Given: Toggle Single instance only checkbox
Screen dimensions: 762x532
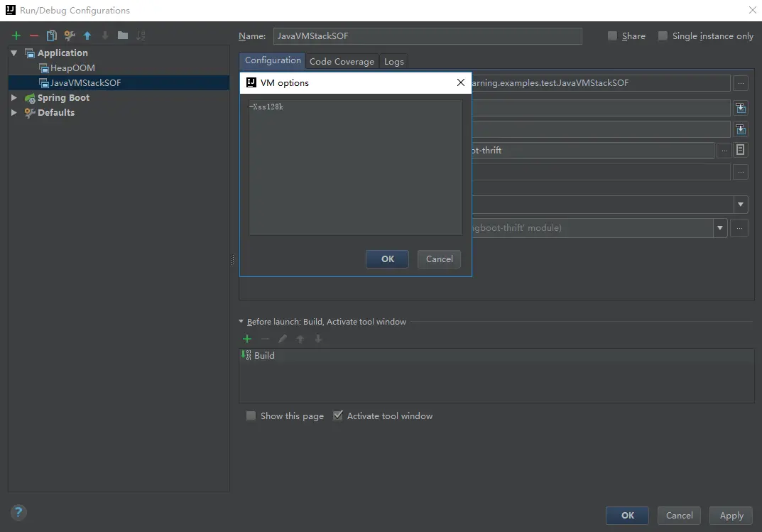Looking at the screenshot, I should click(663, 36).
